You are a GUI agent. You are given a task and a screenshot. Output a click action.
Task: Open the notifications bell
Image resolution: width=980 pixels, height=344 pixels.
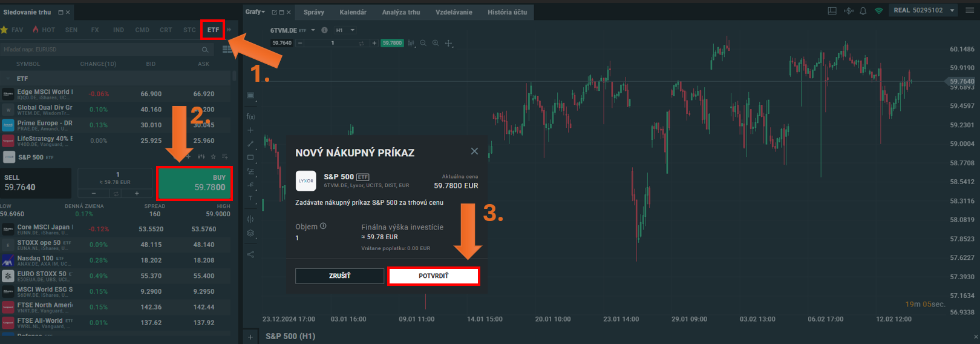pos(863,11)
